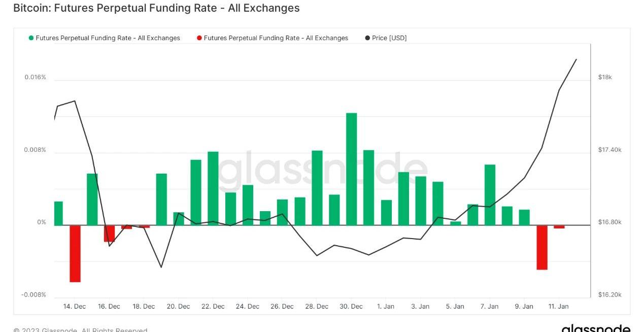Screen dimensions: 644x332
Task: Click the Glassnode copyright text at bottom left
Action: pyautogui.click(x=80, y=329)
